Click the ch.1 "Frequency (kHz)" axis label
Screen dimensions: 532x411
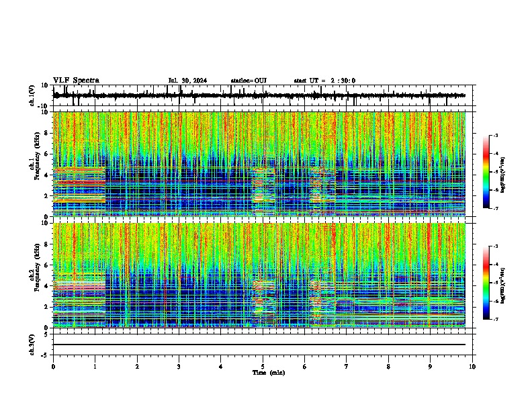(x=37, y=156)
